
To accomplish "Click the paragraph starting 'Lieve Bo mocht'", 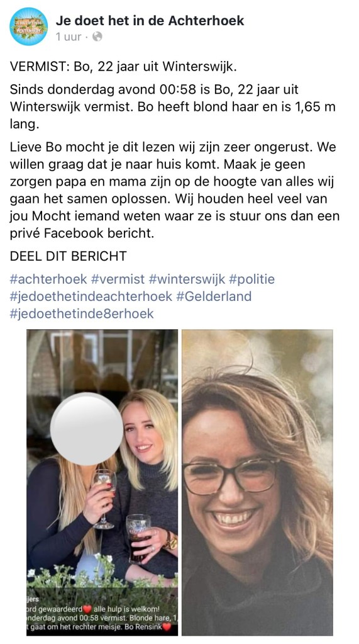I will [174, 190].
